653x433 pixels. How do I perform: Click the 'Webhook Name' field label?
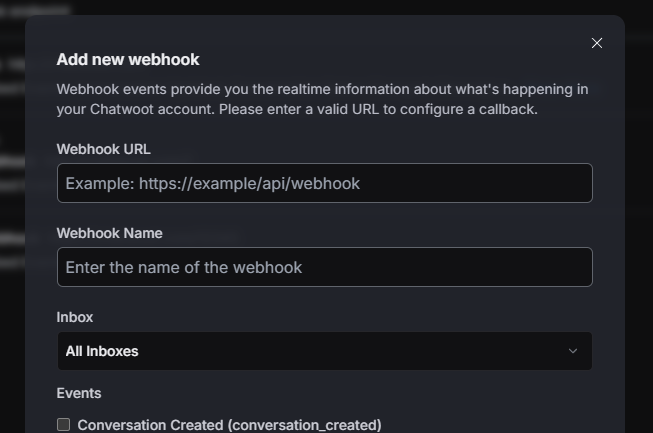pyautogui.click(x=109, y=233)
